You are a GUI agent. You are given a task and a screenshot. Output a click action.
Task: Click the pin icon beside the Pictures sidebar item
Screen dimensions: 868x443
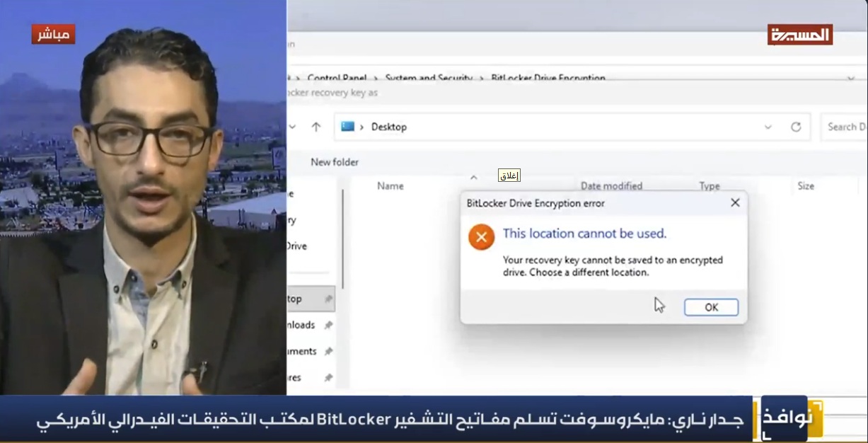tap(328, 378)
